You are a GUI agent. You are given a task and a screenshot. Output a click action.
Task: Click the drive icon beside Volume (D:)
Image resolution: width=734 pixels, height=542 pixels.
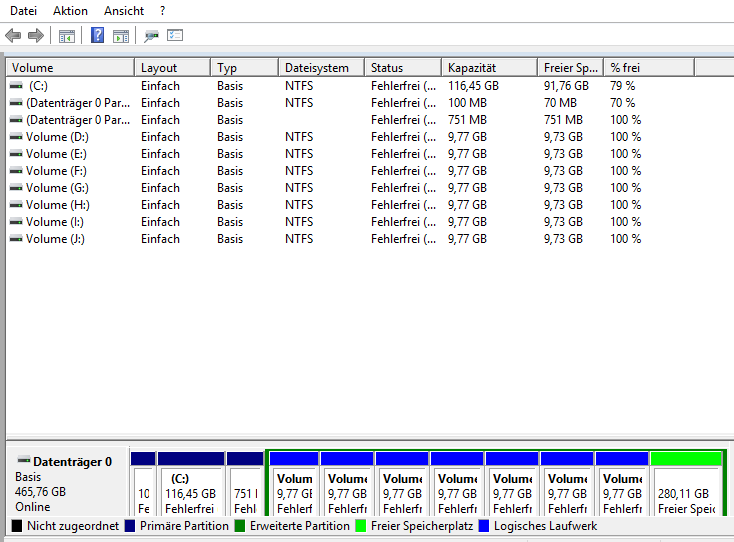tap(16, 137)
